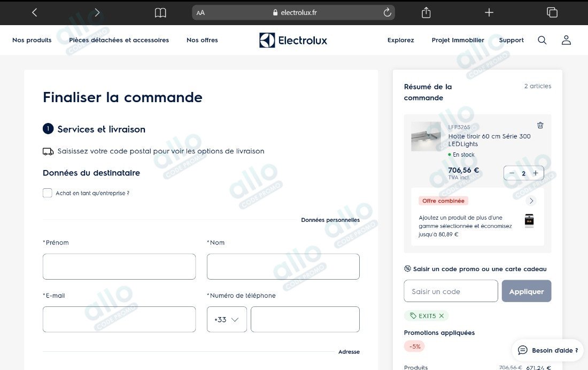Open the +33 country code dropdown

227,319
